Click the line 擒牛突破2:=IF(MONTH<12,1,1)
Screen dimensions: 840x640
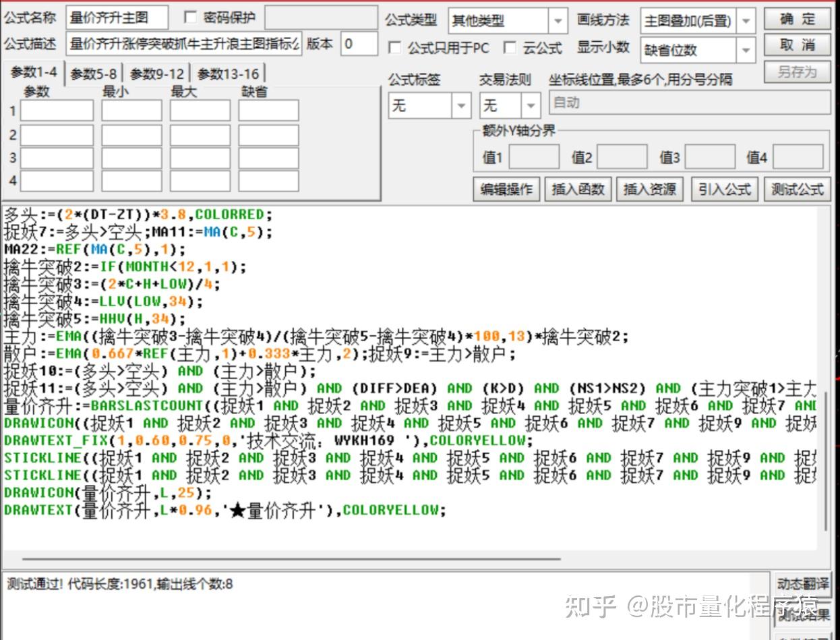[125, 266]
